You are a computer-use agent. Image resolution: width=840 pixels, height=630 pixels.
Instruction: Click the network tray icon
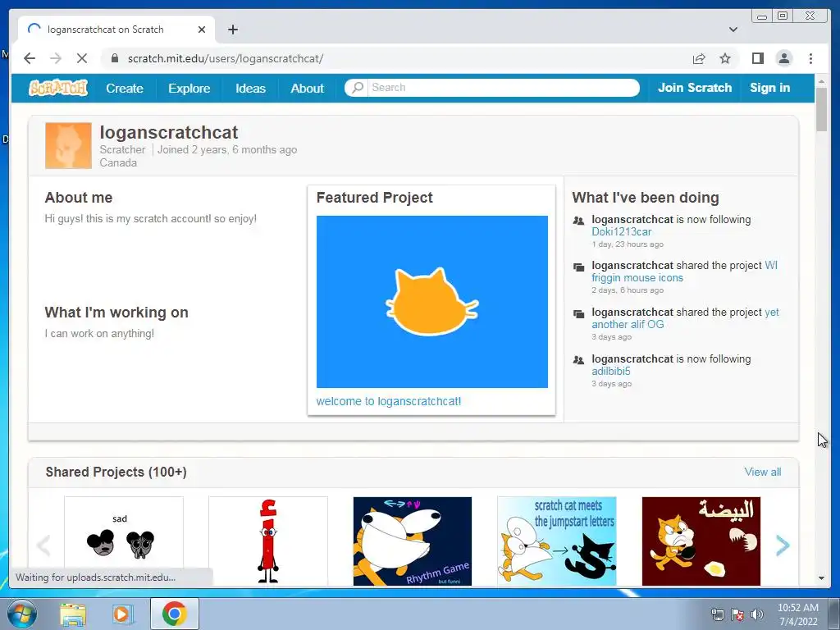(x=717, y=614)
